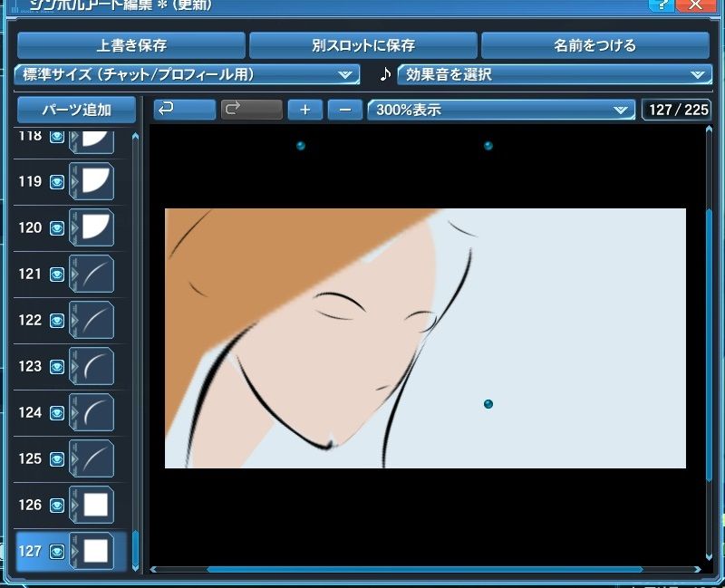Toggle visibility of part 122
Screen dimensions: 725x588
[55, 320]
